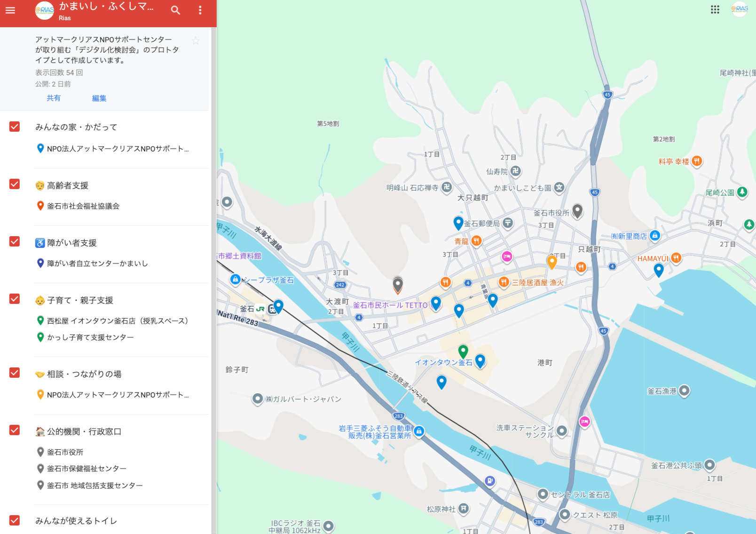
Task: Open the hamburger main menu
Action: [x=10, y=10]
